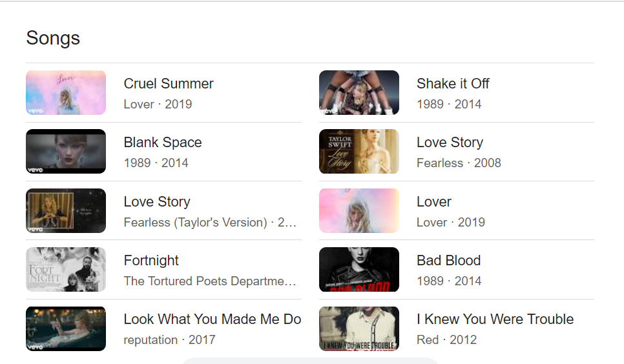Click the Love Story Taylor's Version thumbnail
This screenshot has height=364, width=624.
tap(66, 211)
